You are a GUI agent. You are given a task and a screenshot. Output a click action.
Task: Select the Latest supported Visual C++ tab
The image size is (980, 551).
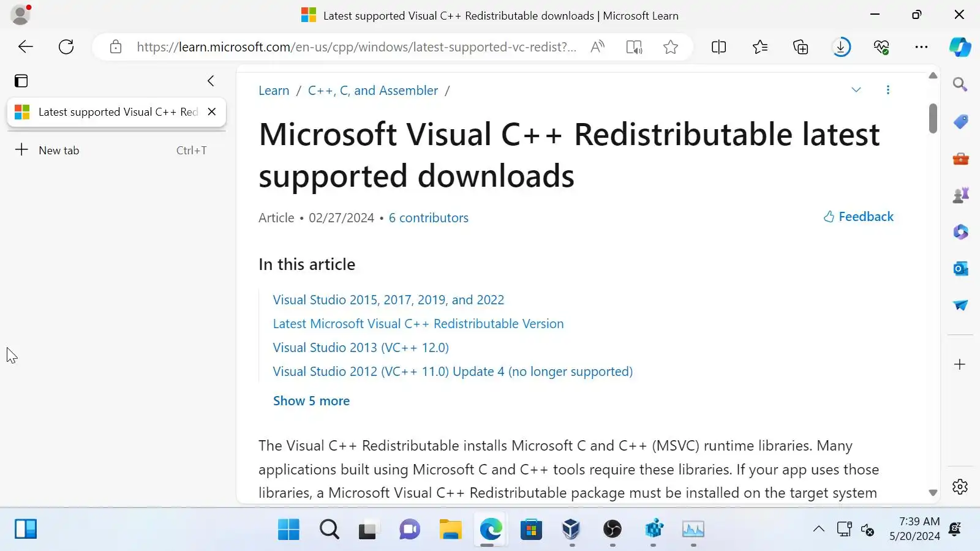(x=116, y=112)
